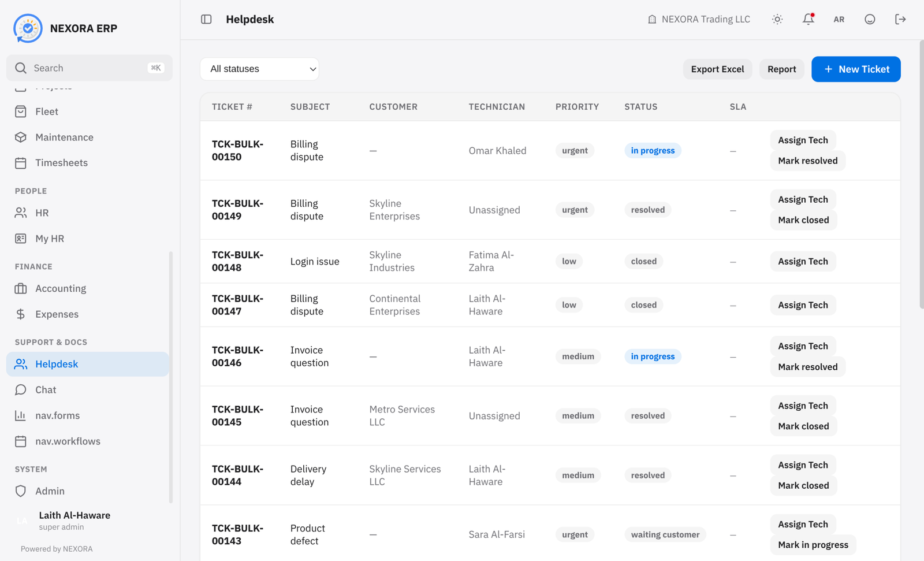Click the My HR badge icon
Image resolution: width=924 pixels, height=561 pixels.
click(21, 239)
